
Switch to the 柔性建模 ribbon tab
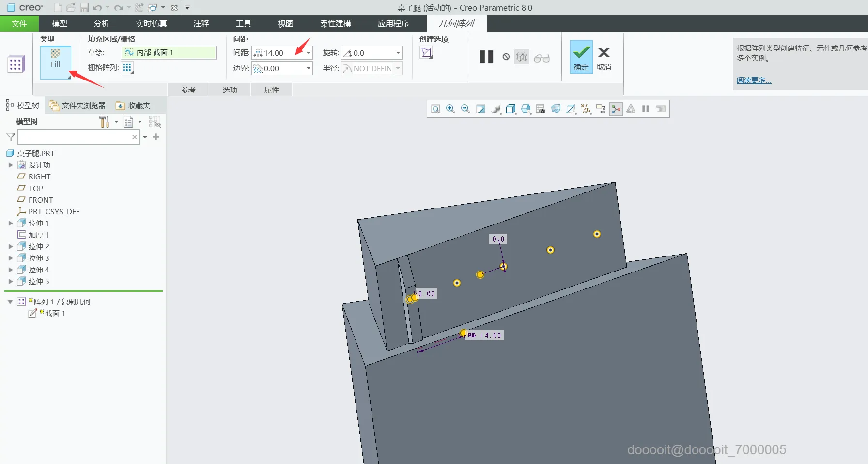336,23
